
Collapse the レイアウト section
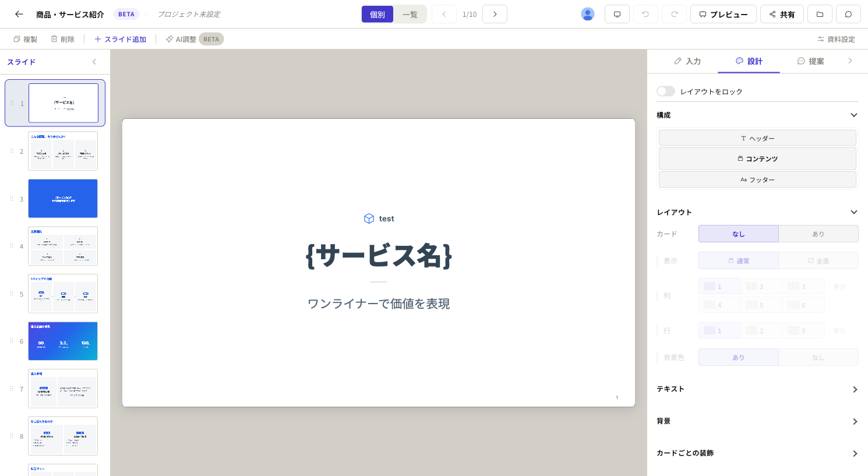854,212
